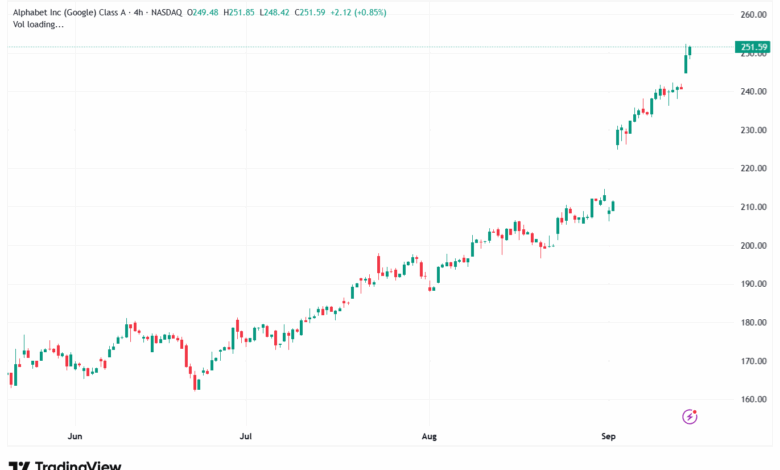780x470 pixels.
Task: Click the purple lightning bolt icon
Action: (x=689, y=416)
